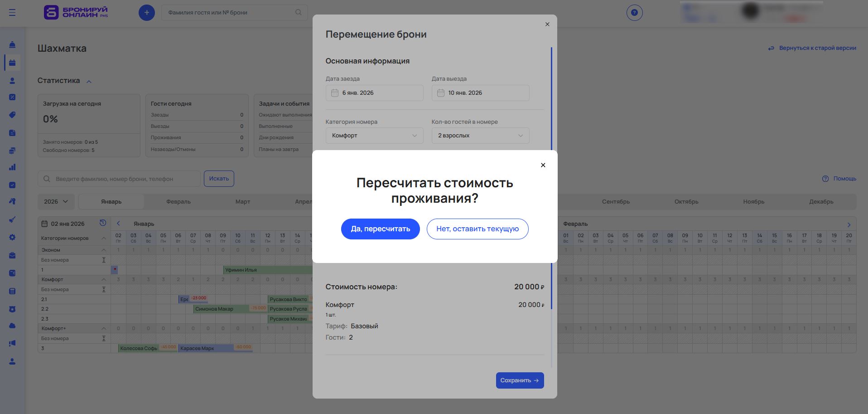Screen dimensions: 868x414
Task: Click the calendar chessboard sidebar icon
Action: [12, 63]
